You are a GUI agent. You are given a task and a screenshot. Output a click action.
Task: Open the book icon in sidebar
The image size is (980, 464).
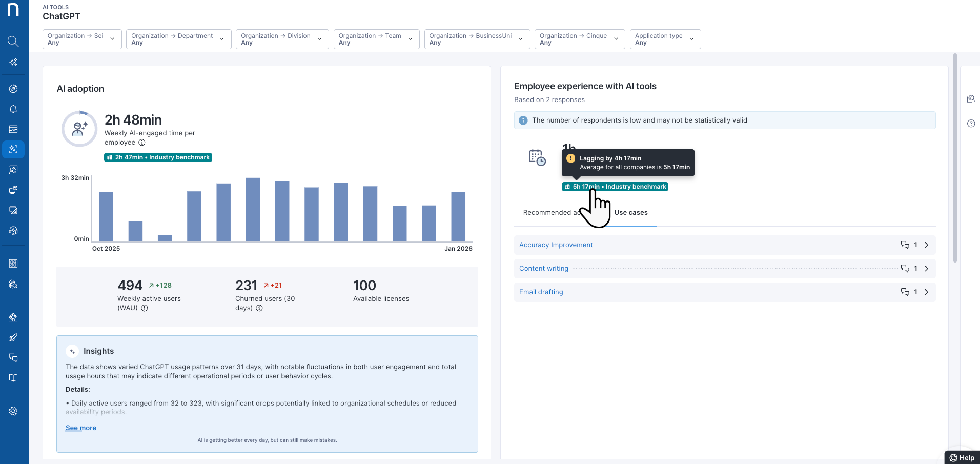tap(13, 378)
